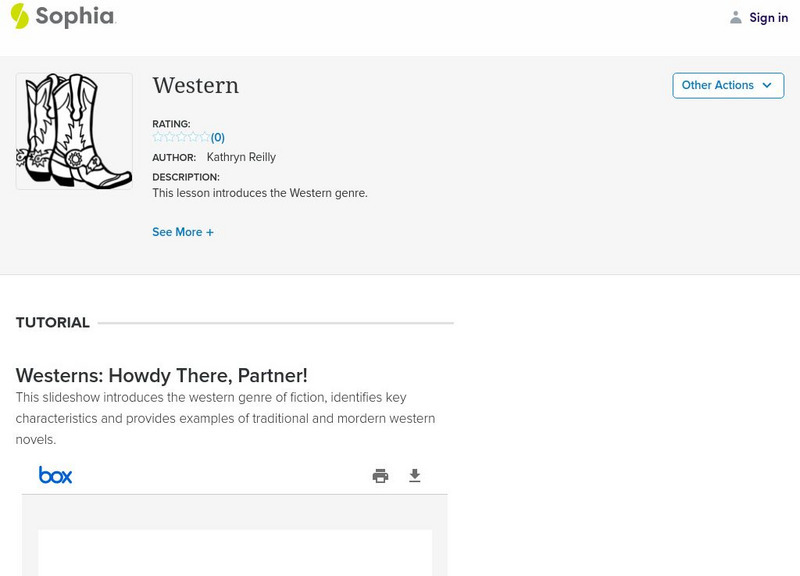800x576 pixels.
Task: Click the Sophia logo icon
Action: tap(20, 16)
